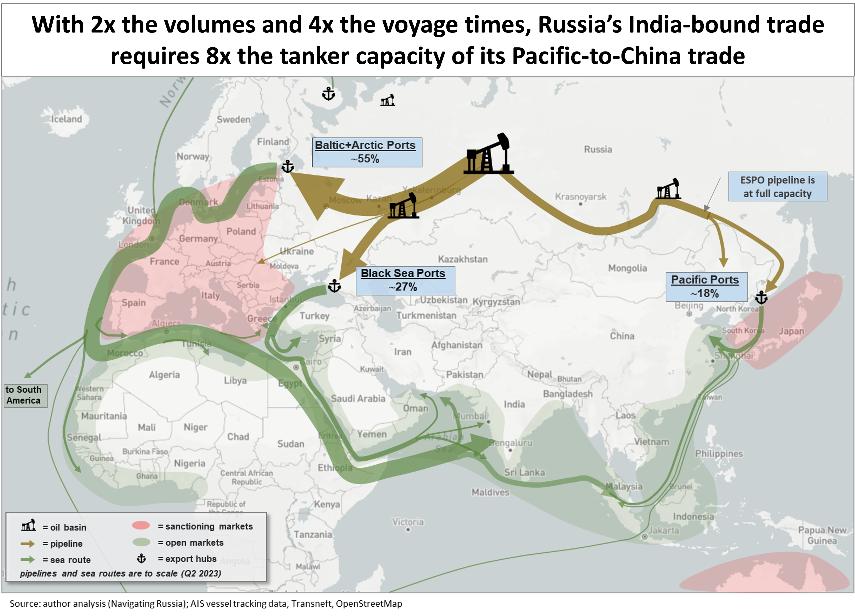
Task: Click the '= pipeline' legend text
Action: click(x=63, y=544)
